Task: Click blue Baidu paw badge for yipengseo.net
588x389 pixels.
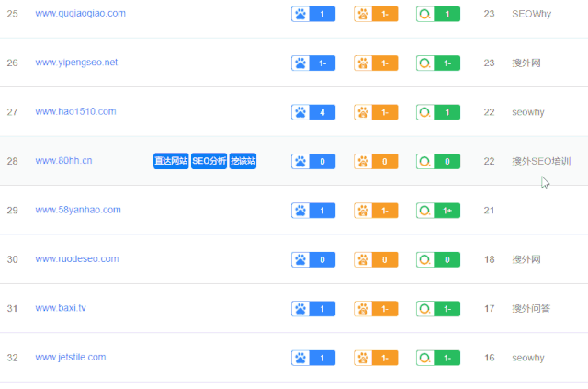Action: (x=313, y=63)
